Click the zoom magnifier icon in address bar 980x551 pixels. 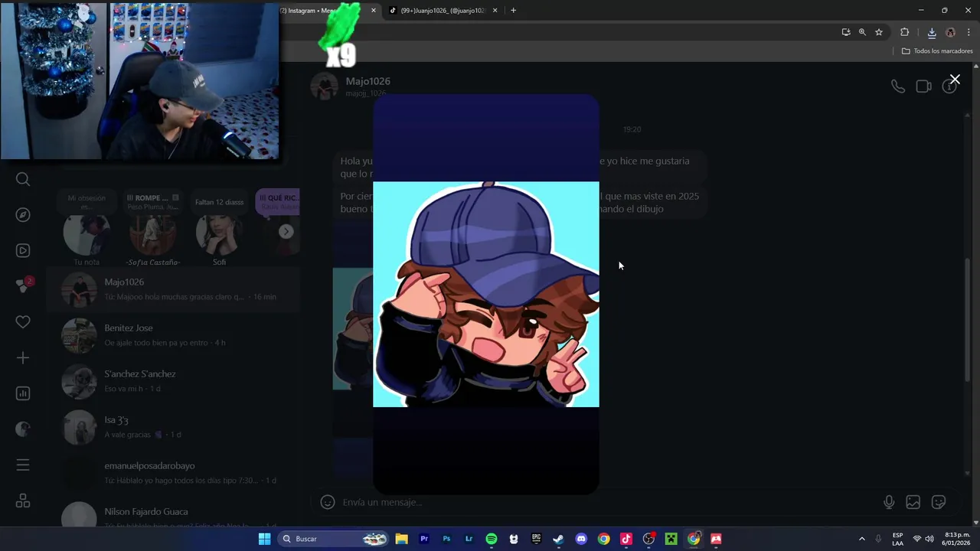pyautogui.click(x=862, y=32)
